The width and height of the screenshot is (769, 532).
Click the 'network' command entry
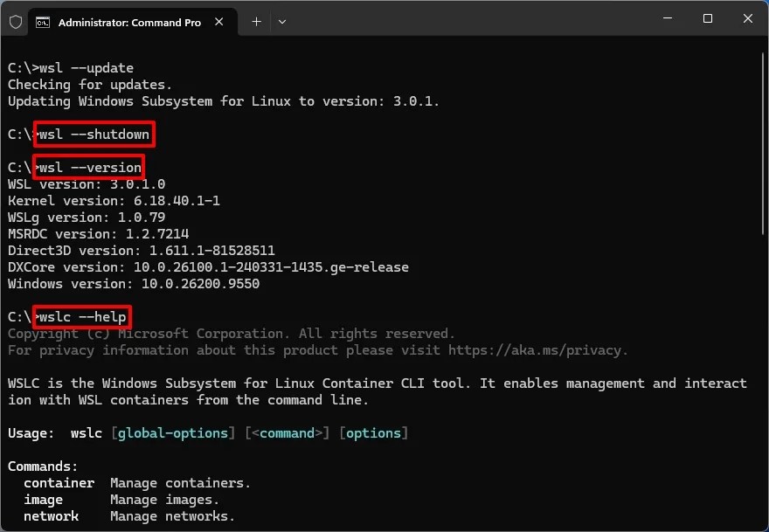51,515
